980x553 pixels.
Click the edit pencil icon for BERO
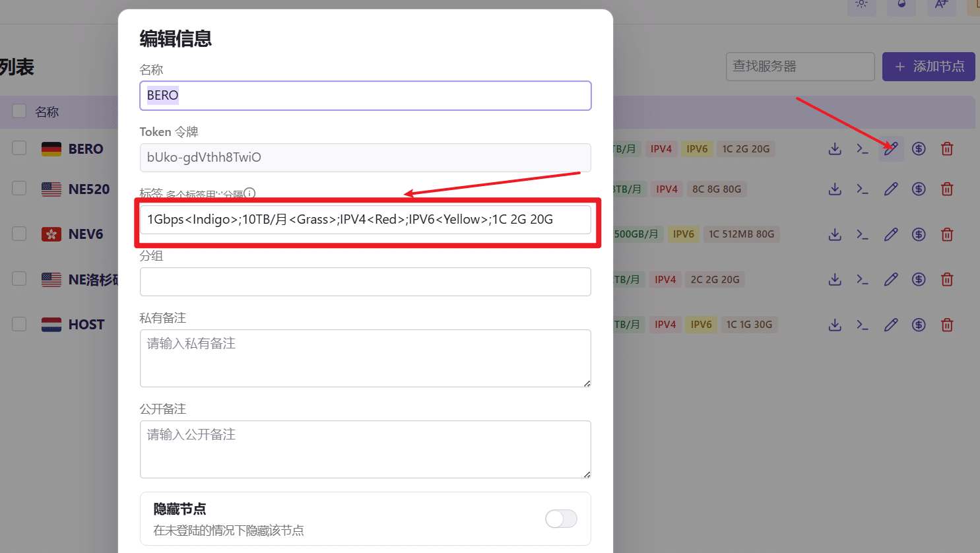coord(891,149)
